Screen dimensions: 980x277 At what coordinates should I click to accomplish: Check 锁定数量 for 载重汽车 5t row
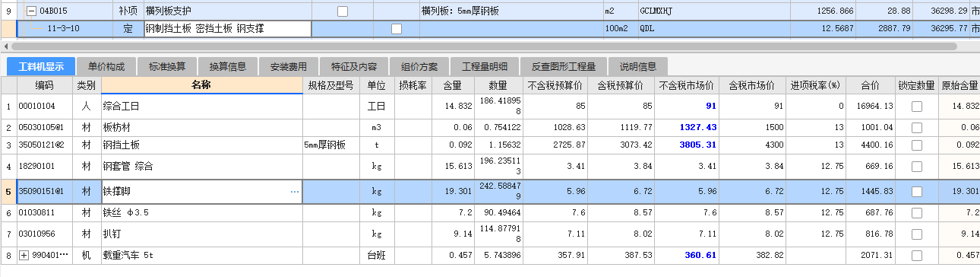[916, 255]
